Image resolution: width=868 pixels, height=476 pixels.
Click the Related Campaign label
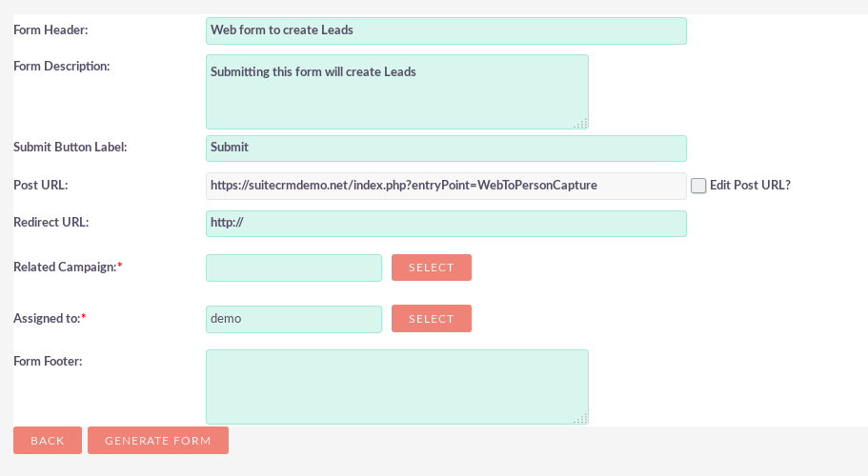tap(65, 268)
